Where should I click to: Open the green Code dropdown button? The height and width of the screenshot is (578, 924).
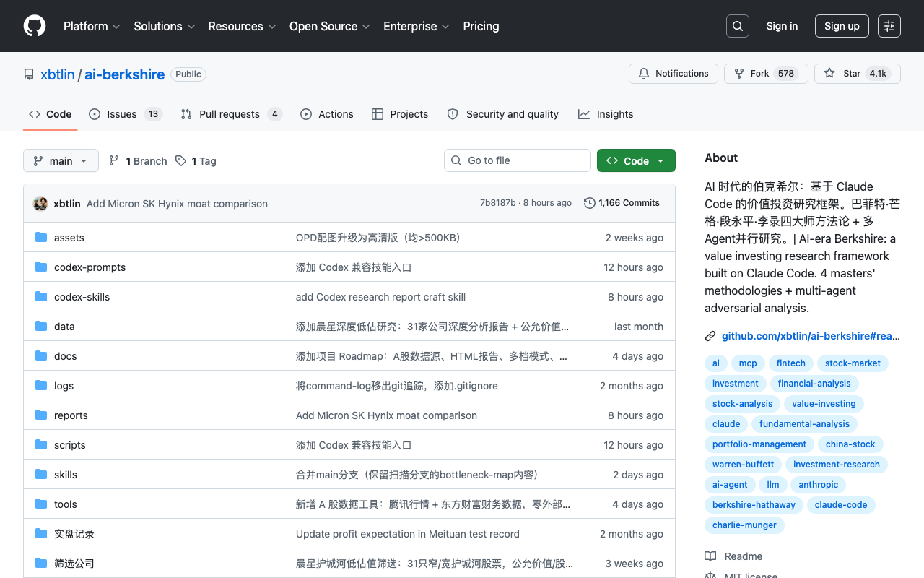click(x=636, y=160)
